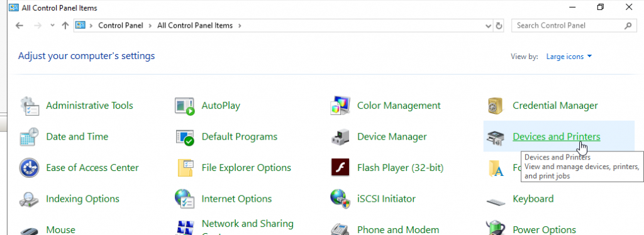Screen dimensions: 644x235
Task: Open the Devices and Printers link
Action: [x=557, y=136]
